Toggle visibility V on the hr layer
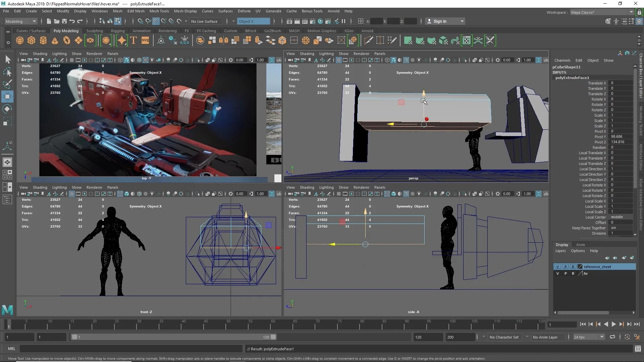The height and width of the screenshot is (362, 644). 558,274
